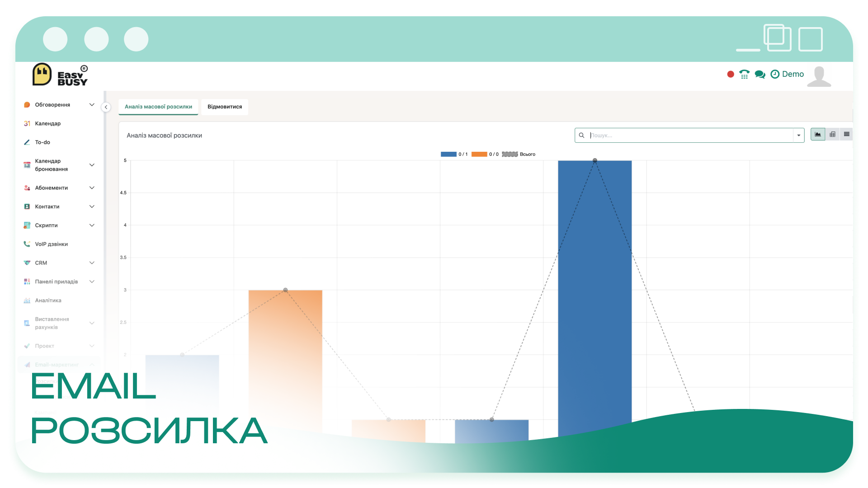Click the Обговорення sidebar icon
The width and height of the screenshot is (868, 488).
pos(27,105)
